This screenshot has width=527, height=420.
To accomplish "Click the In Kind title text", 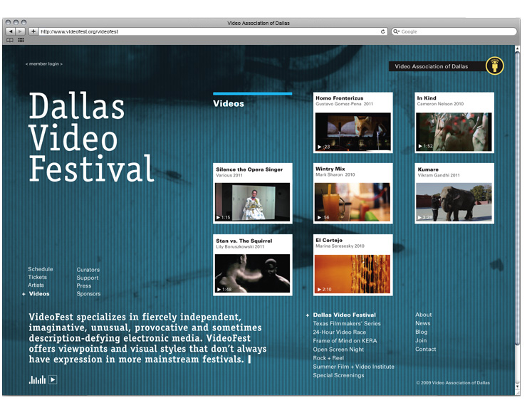I will pyautogui.click(x=427, y=98).
